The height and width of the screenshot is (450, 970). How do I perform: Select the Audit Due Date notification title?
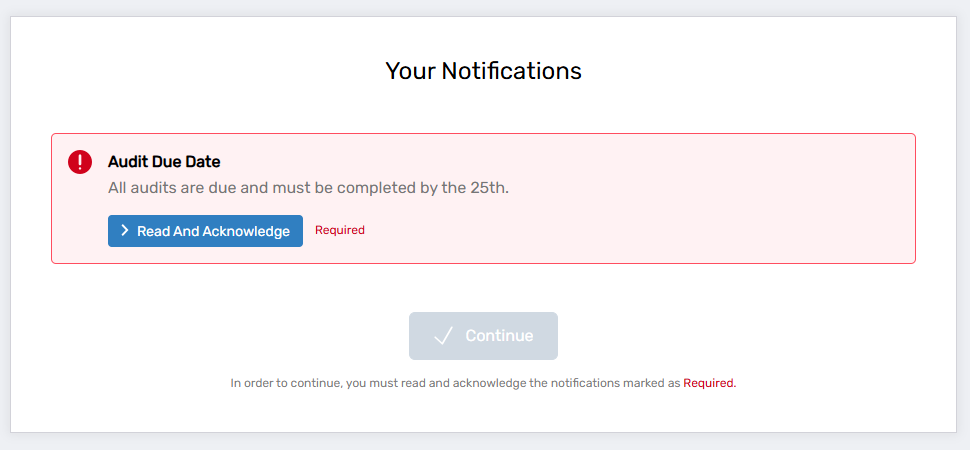(x=164, y=162)
